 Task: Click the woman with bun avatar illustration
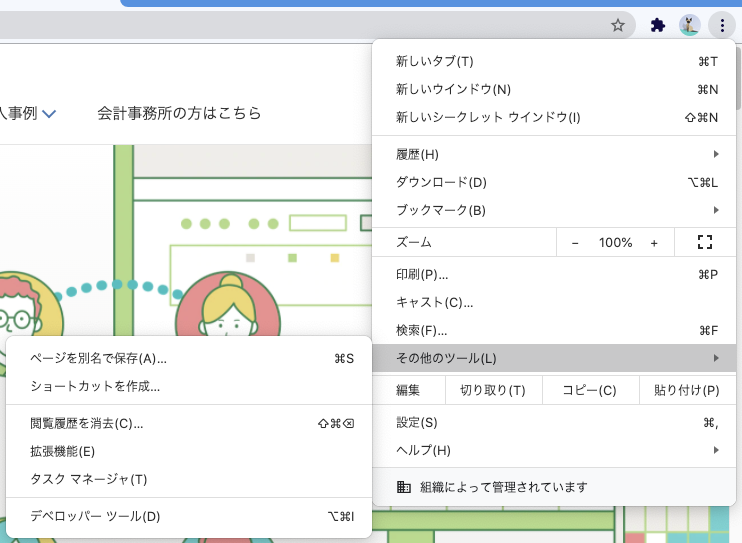[228, 305]
